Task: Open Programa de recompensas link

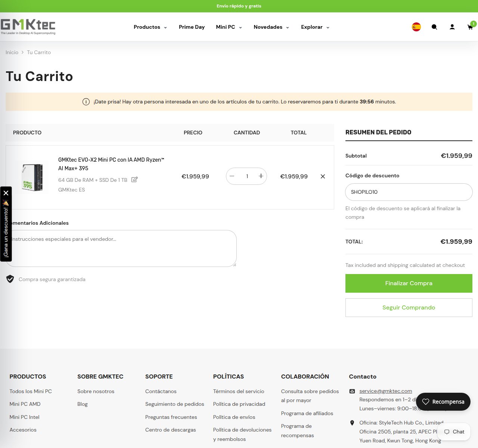Action: tap(298, 431)
